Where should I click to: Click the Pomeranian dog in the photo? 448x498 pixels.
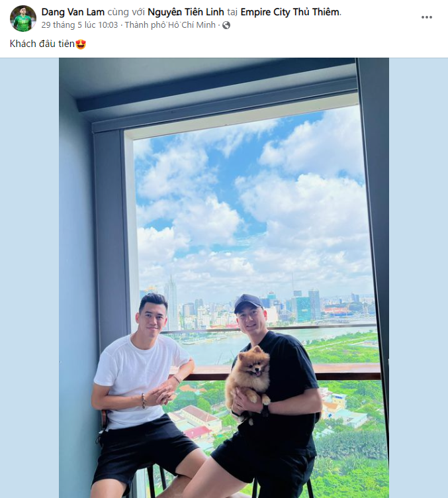(x=247, y=378)
